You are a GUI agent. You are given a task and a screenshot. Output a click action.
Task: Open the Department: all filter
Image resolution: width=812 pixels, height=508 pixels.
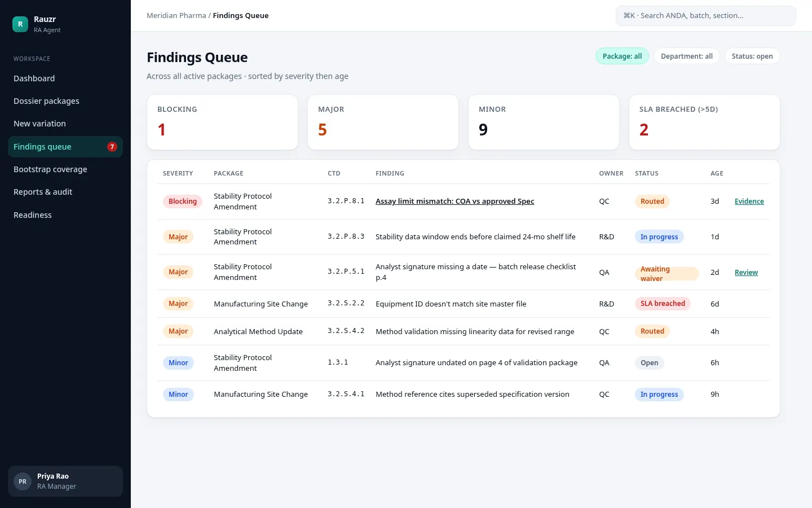click(687, 56)
